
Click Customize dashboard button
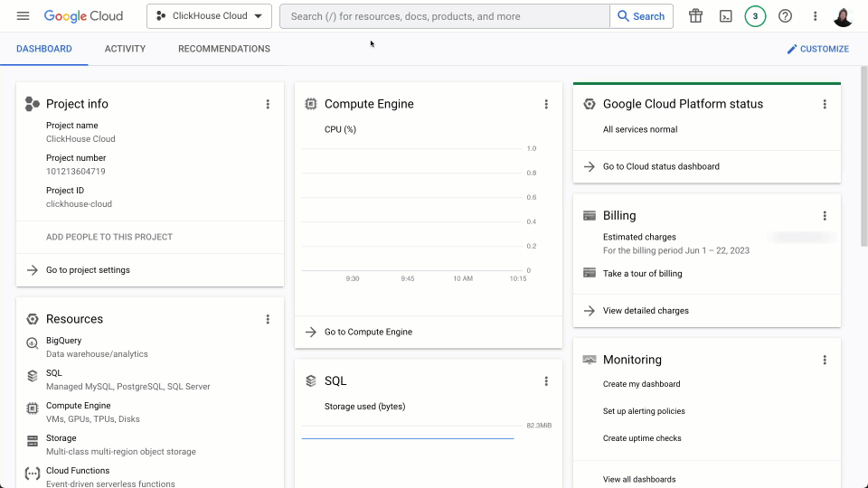click(x=817, y=49)
